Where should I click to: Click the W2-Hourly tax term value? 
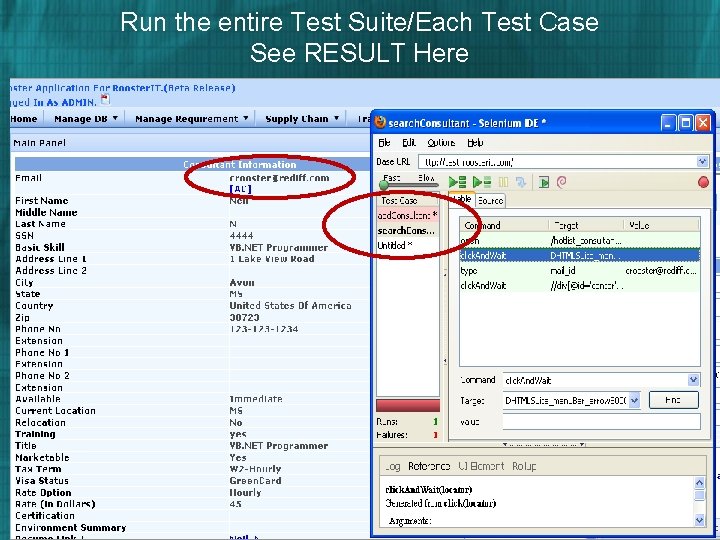[255, 469]
